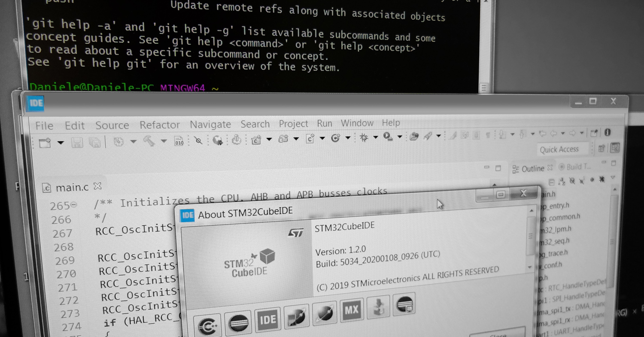This screenshot has width=644, height=337.
Task: Open the Window menu
Action: coord(357,123)
